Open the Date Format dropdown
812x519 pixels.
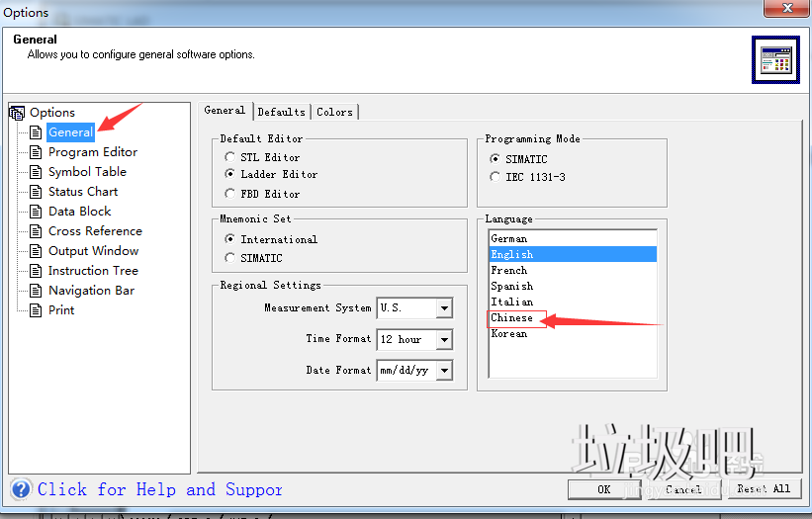tap(444, 371)
